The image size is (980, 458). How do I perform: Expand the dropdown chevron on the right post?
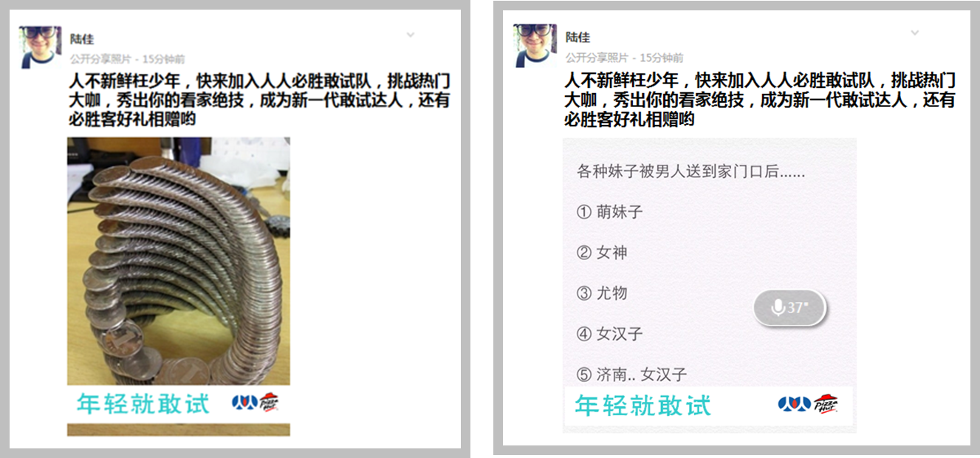point(914,33)
